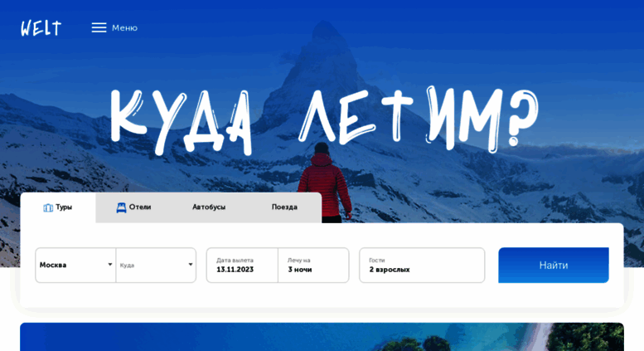This screenshot has height=351, width=644.
Task: Expand the Москва departure city arrow
Action: coord(110,264)
